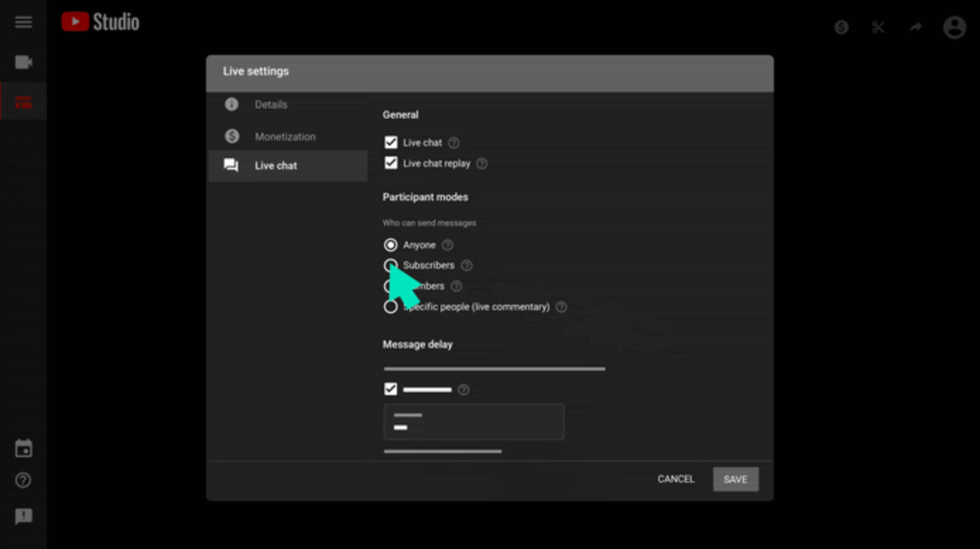
Task: Click the scissors clip icon top right
Action: click(x=878, y=28)
